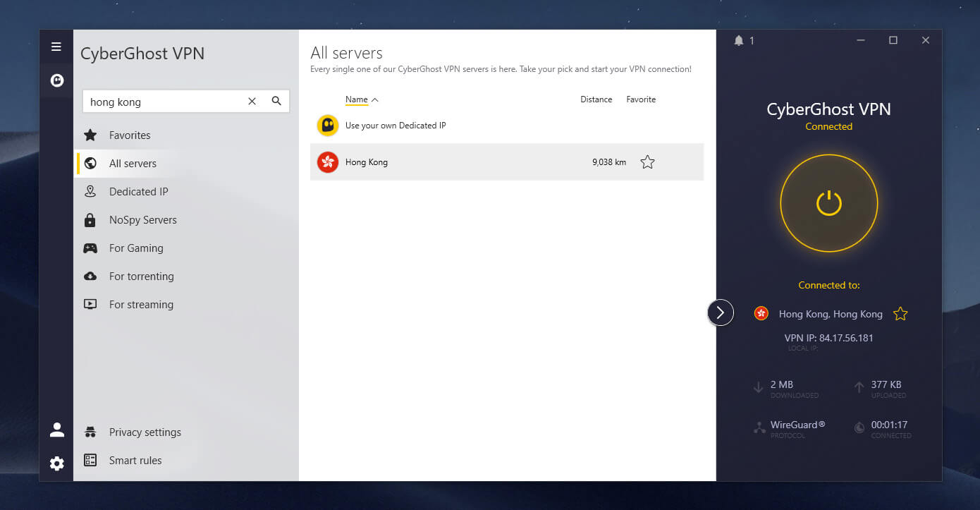Click the Hong Kong flag in connected panel
The image size is (980, 510).
(761, 313)
